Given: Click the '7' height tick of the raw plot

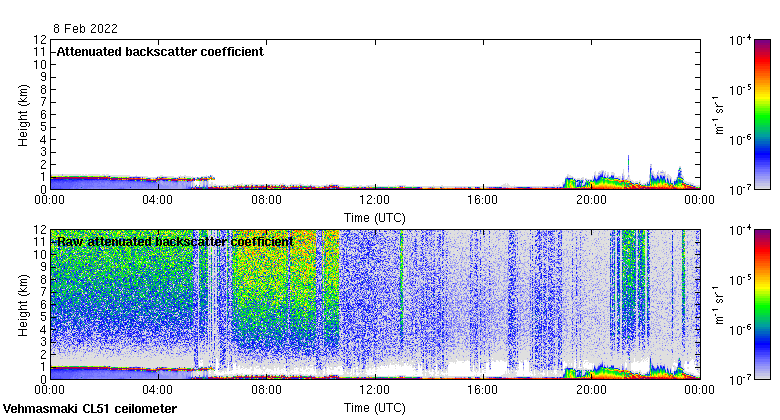Looking at the screenshot, I should tap(44, 292).
